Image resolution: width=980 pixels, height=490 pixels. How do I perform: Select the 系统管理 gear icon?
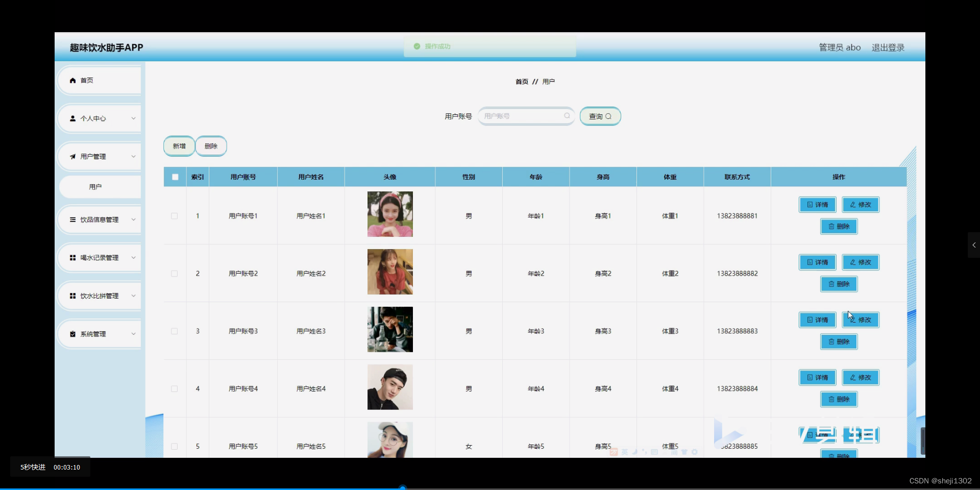pyautogui.click(x=73, y=334)
